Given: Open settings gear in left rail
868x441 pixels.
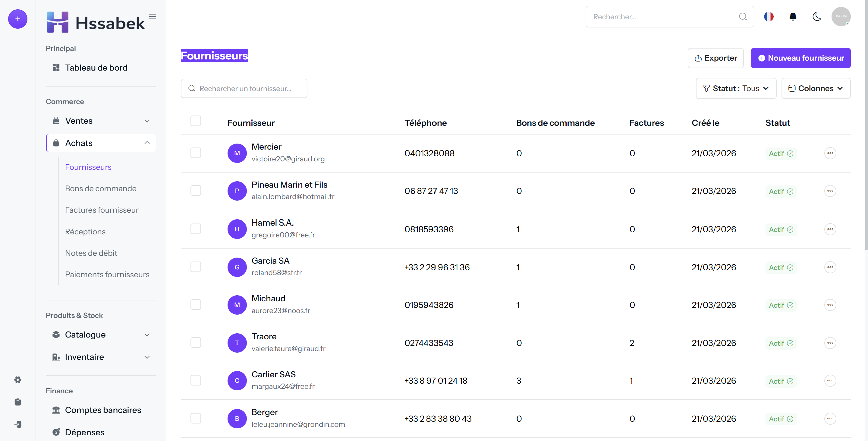Looking at the screenshot, I should pyautogui.click(x=18, y=380).
